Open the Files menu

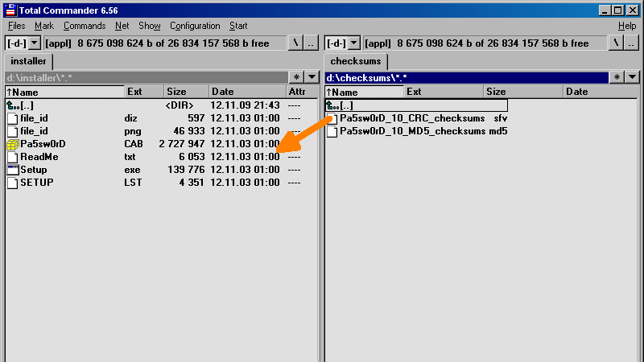[x=16, y=26]
